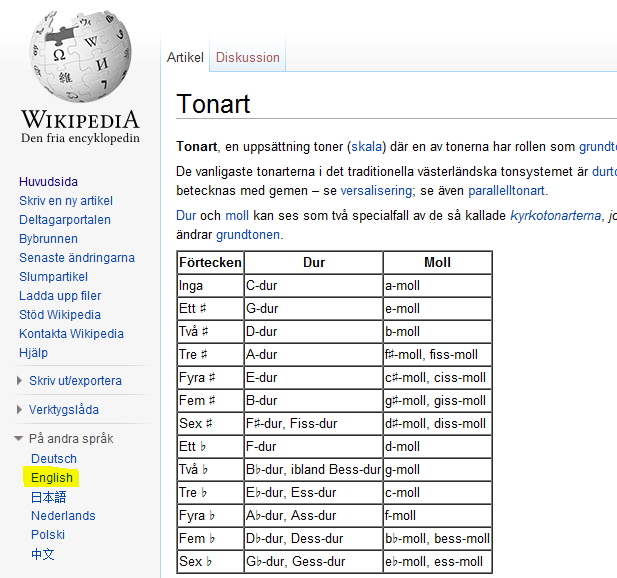Open the English language version
617x578 pixels.
[52, 478]
